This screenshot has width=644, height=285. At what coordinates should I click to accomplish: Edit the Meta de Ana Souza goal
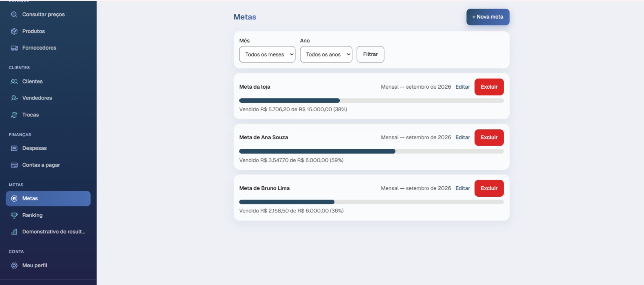(x=462, y=137)
